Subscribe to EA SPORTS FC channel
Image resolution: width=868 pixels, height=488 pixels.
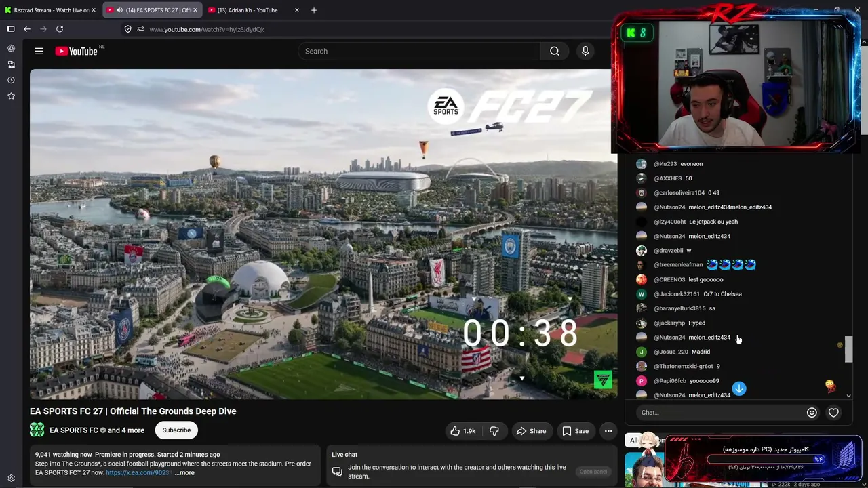pos(176,430)
